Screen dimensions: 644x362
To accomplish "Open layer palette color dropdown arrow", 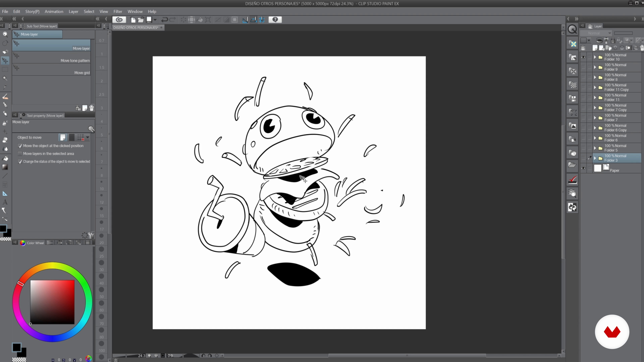I will click(x=589, y=40).
